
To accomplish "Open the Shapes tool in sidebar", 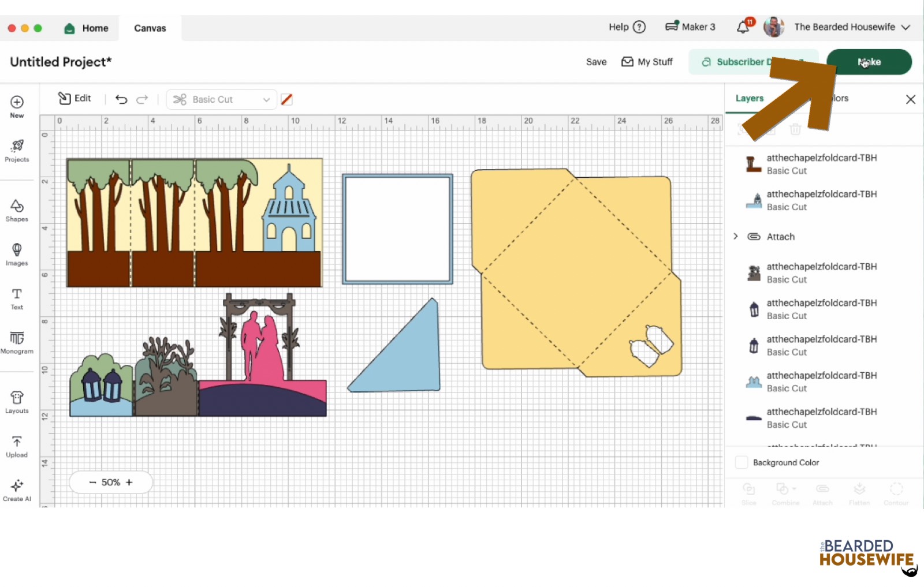I will pos(17,210).
